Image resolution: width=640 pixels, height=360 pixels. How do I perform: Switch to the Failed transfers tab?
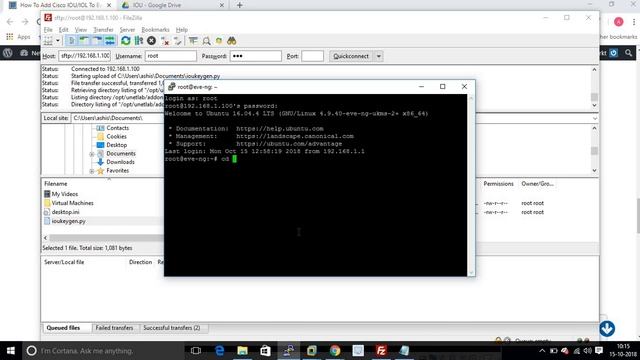114,328
